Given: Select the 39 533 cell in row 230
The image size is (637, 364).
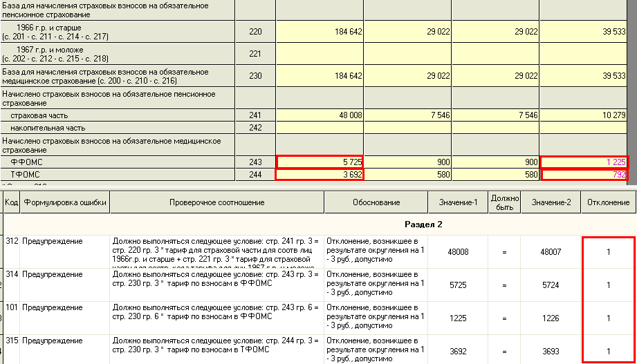Looking at the screenshot, I should click(x=583, y=76).
